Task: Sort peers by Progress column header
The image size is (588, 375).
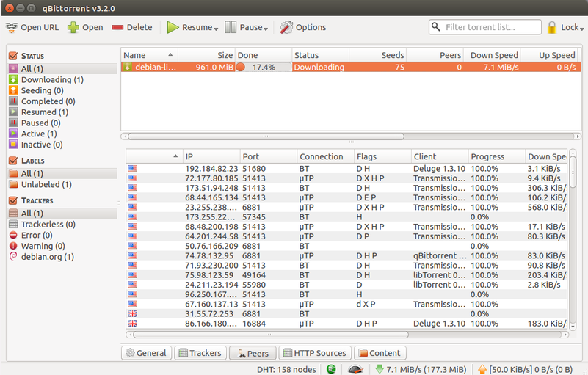Action: click(497, 156)
